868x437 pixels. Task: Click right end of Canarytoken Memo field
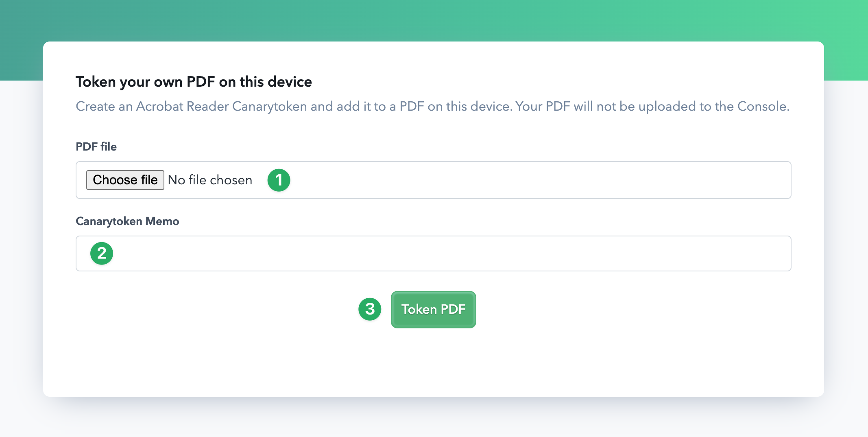[x=773, y=253]
